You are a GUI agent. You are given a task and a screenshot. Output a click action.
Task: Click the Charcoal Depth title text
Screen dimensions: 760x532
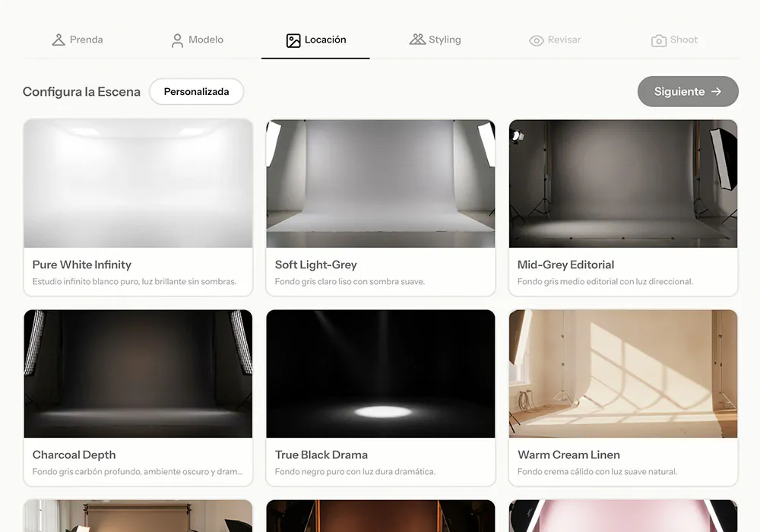74,454
